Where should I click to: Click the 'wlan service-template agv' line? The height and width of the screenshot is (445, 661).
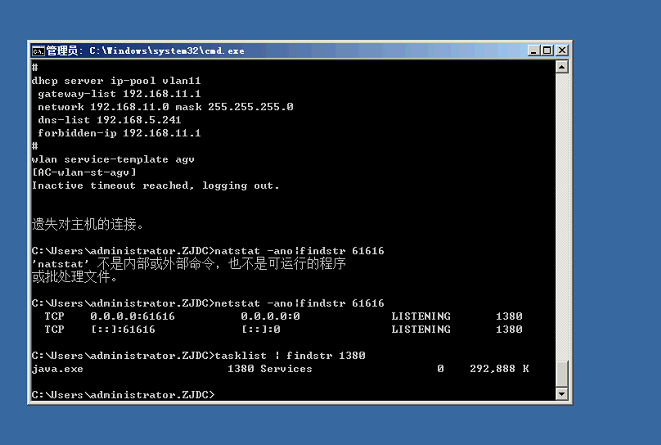click(x=113, y=159)
